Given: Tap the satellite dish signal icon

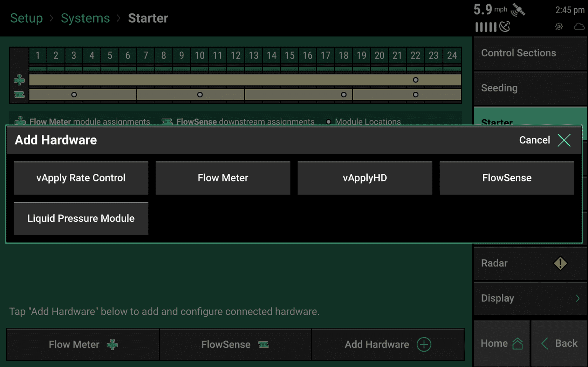Looking at the screenshot, I should [x=505, y=27].
